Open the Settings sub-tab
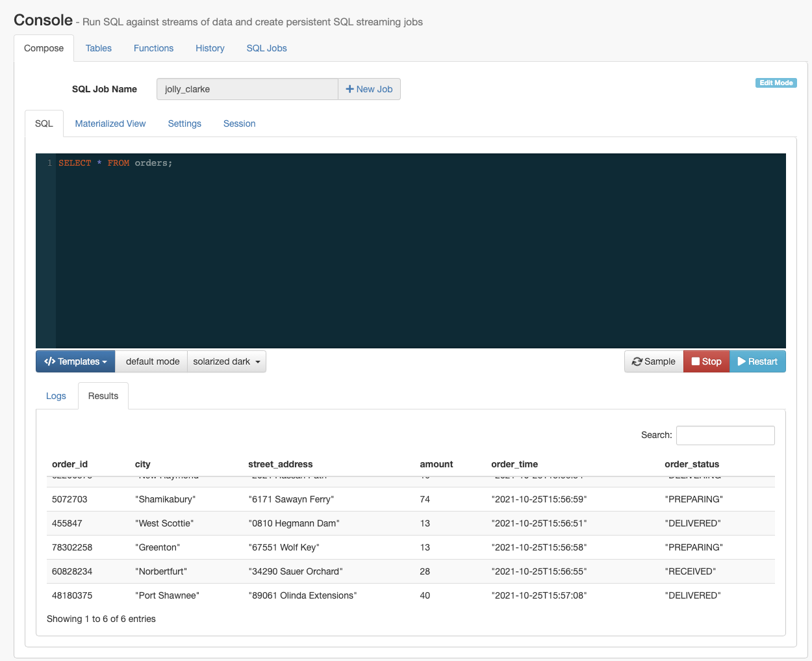The width and height of the screenshot is (812, 661). 184,123
